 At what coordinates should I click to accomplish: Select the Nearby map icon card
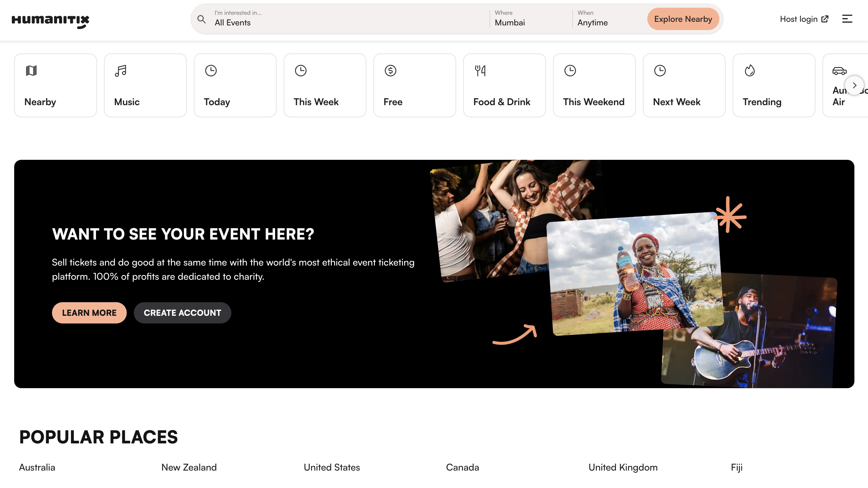click(55, 85)
